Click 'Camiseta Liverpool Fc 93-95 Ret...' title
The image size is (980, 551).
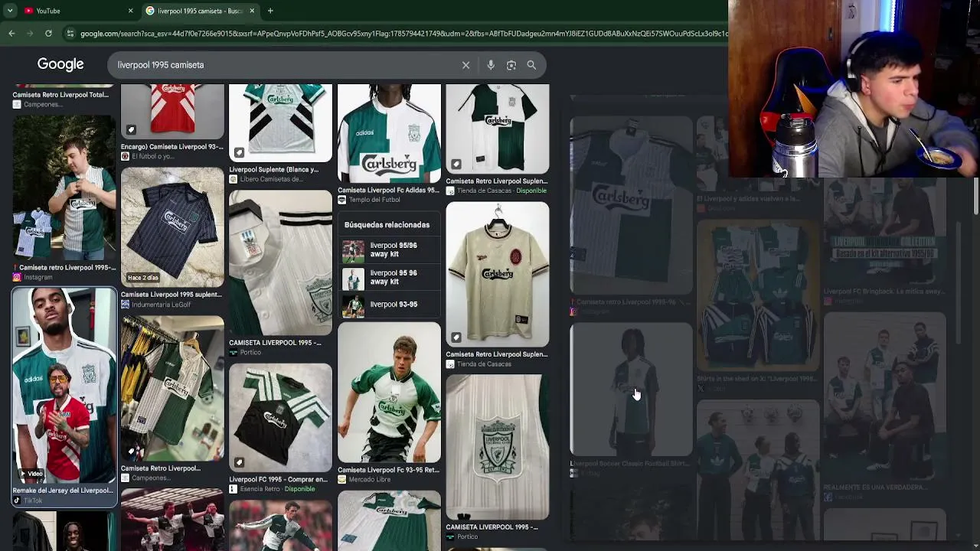pos(389,470)
